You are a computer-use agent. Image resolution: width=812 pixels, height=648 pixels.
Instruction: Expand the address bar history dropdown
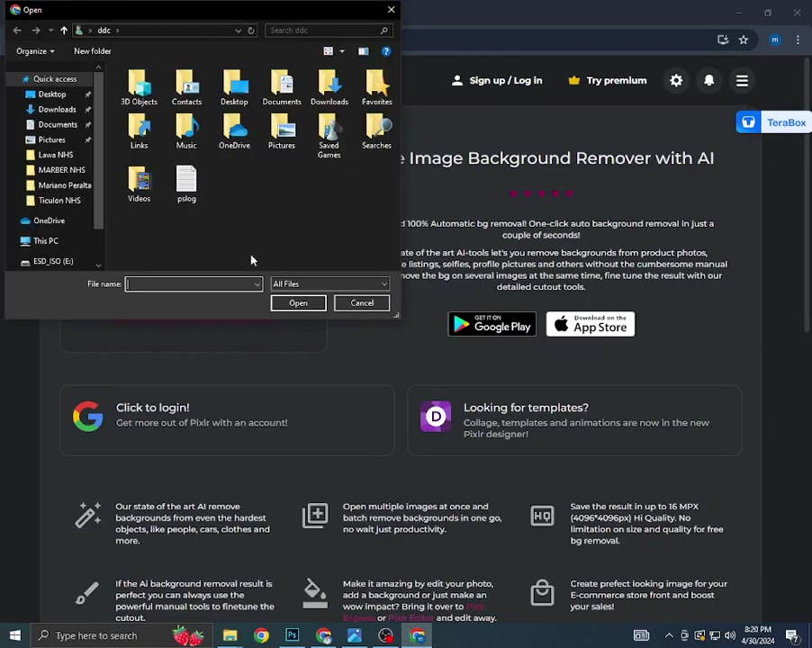239,31
